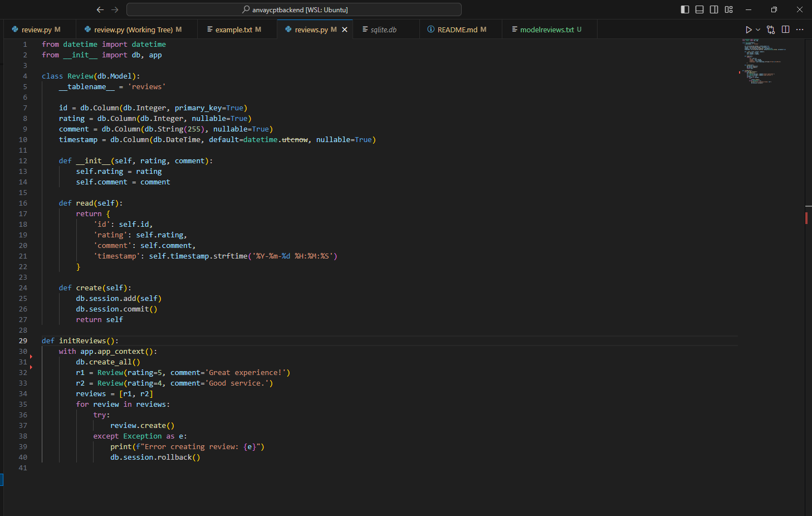Open More Actions ellipsis menu
The width and height of the screenshot is (812, 516).
pos(800,30)
